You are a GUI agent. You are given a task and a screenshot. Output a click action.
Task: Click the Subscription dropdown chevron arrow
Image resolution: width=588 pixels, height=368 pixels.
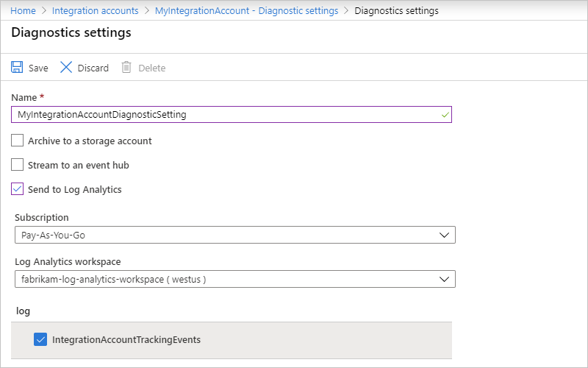coord(444,235)
